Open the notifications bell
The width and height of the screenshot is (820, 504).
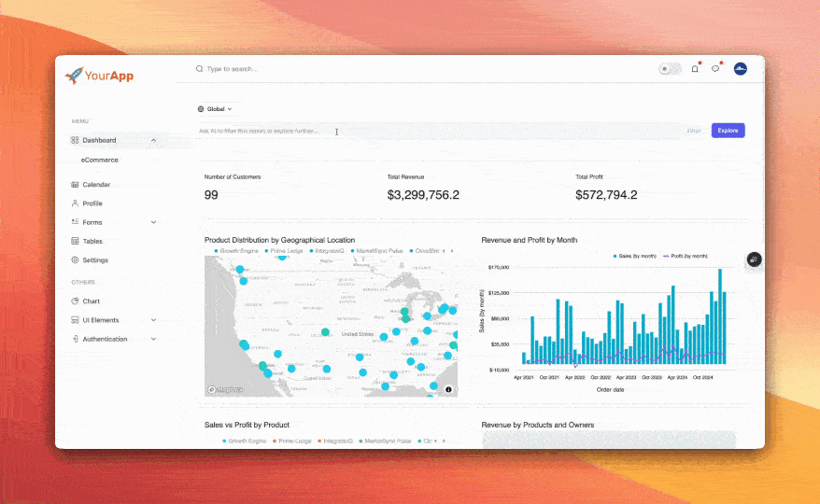(x=695, y=69)
